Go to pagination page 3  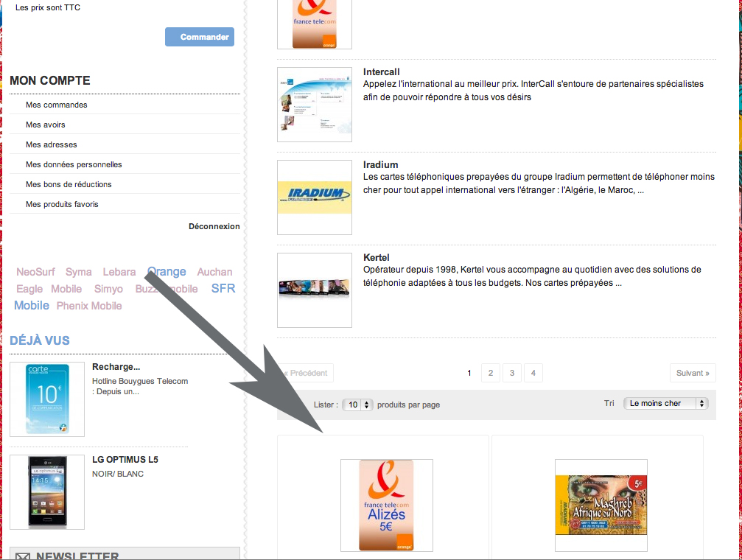point(512,373)
